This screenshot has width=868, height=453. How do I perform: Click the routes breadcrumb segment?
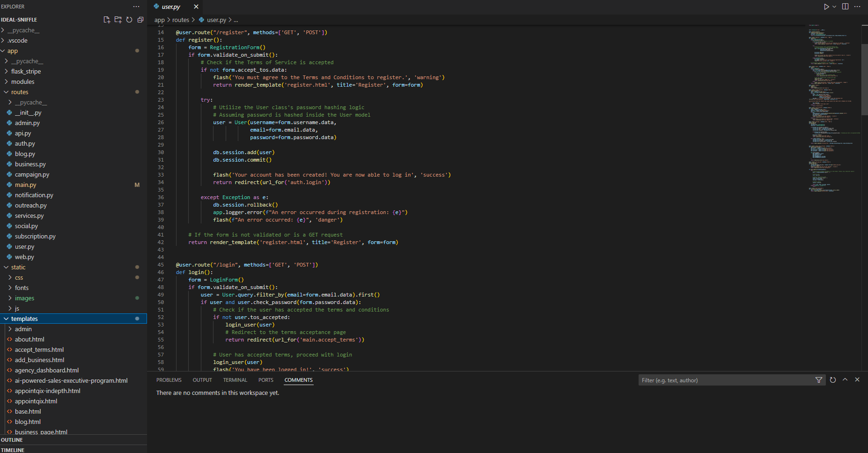pos(181,20)
